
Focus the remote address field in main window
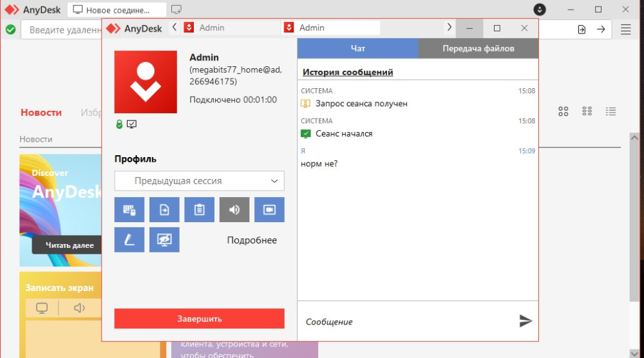(62, 30)
